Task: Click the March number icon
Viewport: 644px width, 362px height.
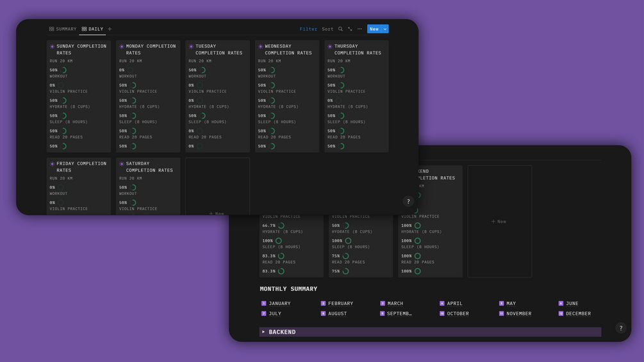Action: 383,303
